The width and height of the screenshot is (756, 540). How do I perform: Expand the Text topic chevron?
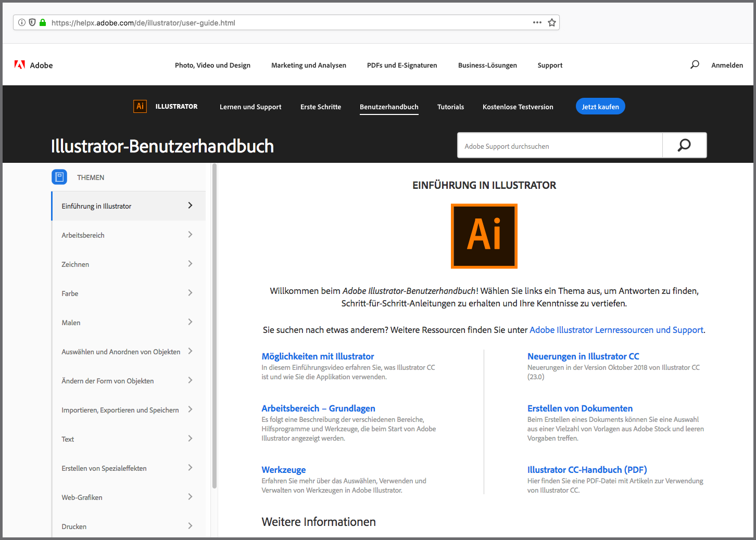click(190, 439)
